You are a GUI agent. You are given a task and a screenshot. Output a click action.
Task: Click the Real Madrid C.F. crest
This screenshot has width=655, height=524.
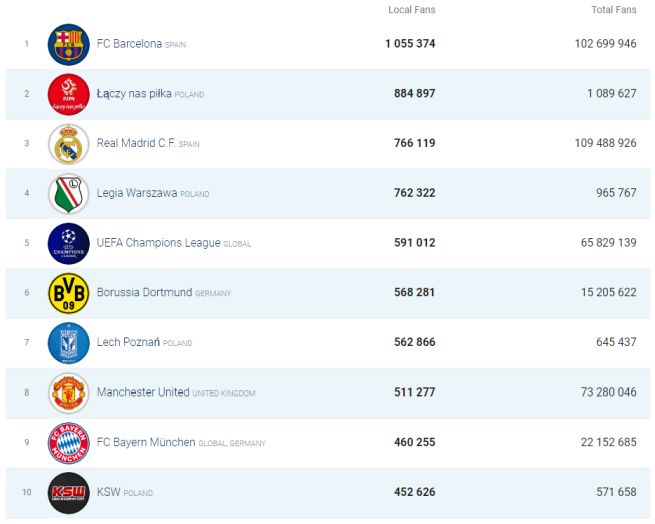click(69, 144)
